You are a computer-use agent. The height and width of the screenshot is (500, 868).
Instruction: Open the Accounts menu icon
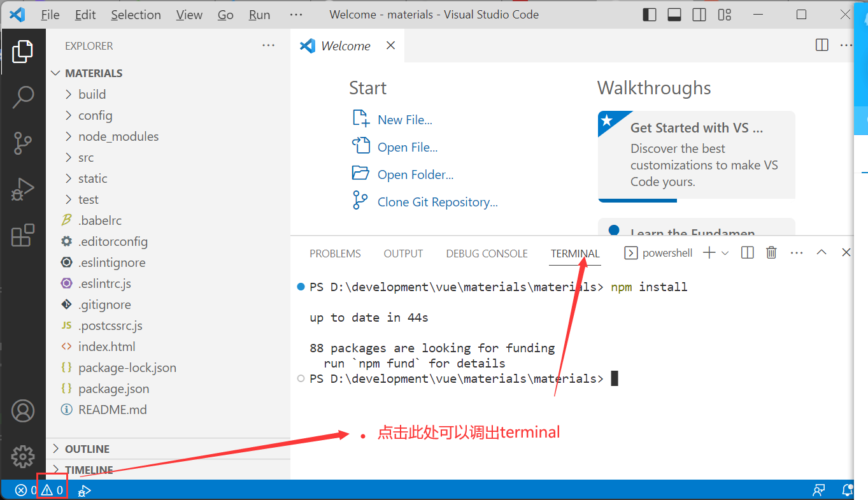(23, 411)
